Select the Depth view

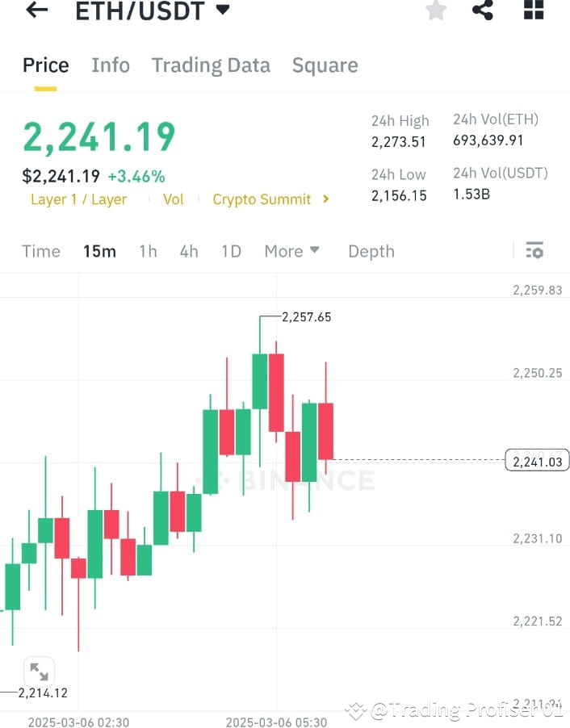pyautogui.click(x=371, y=251)
